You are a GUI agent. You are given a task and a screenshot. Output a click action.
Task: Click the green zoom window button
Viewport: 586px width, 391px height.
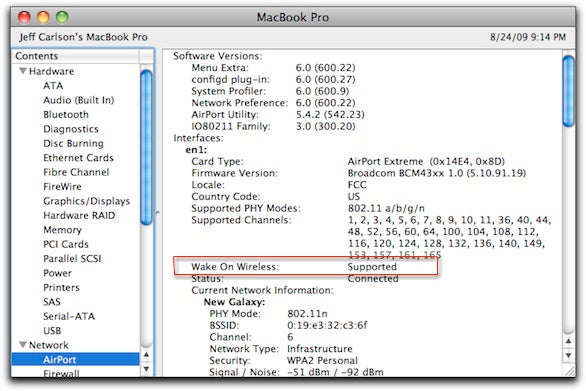point(62,17)
